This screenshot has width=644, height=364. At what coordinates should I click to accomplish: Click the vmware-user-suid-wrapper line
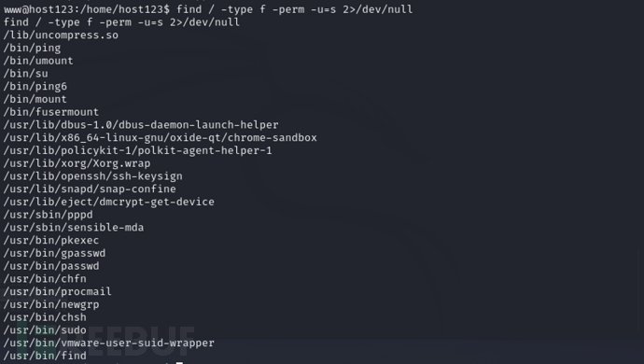(109, 343)
